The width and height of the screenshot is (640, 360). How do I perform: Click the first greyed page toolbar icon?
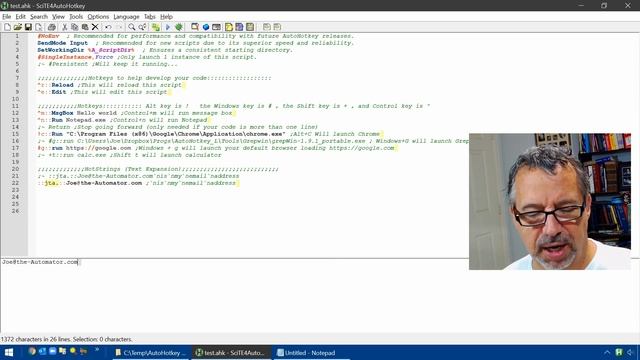click(267, 27)
